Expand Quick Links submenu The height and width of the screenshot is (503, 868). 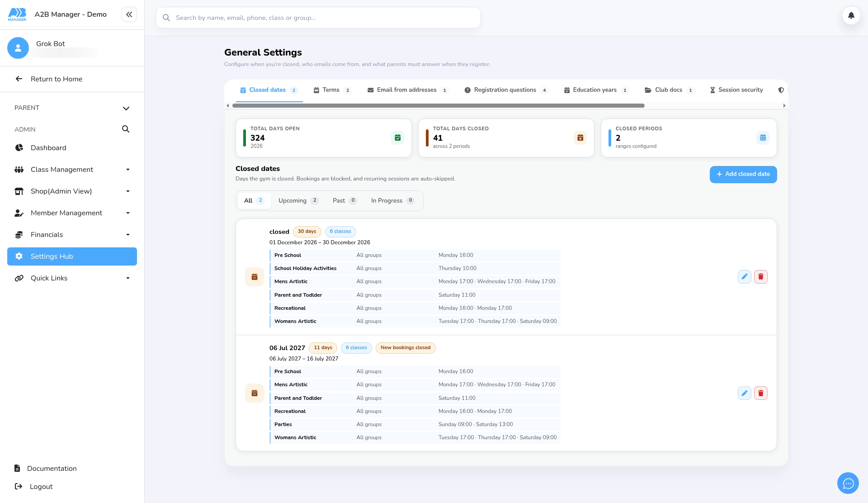[x=128, y=278]
